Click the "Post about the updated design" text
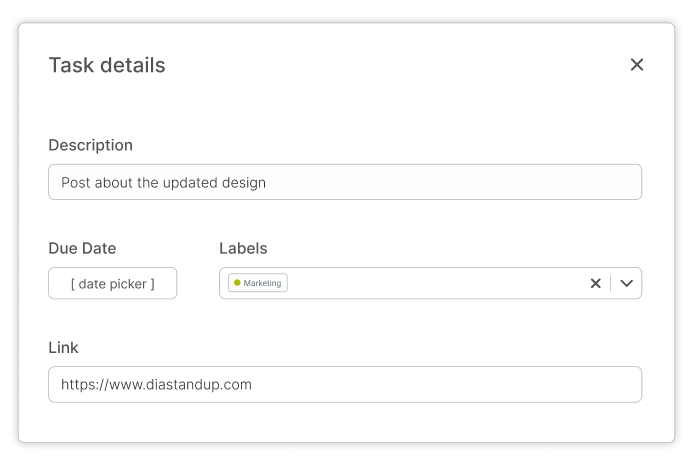The height and width of the screenshot is (466, 693). [x=163, y=183]
